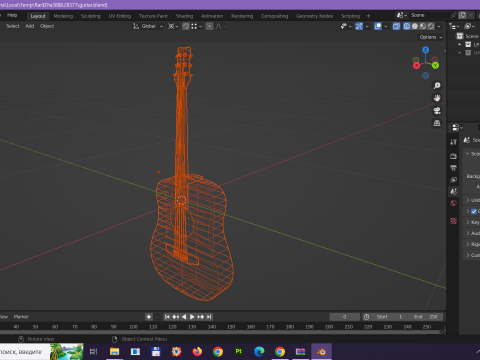Play the animation forward
The image size is (480, 360).
(192, 317)
